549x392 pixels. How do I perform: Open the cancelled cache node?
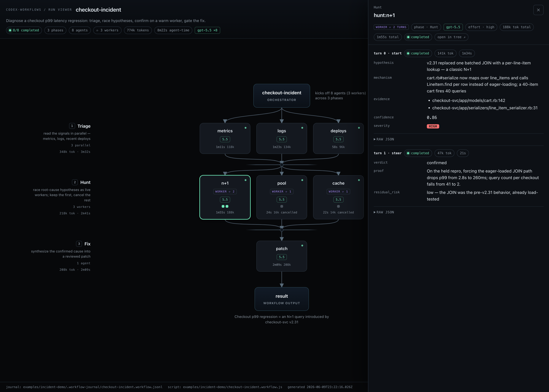click(x=338, y=197)
